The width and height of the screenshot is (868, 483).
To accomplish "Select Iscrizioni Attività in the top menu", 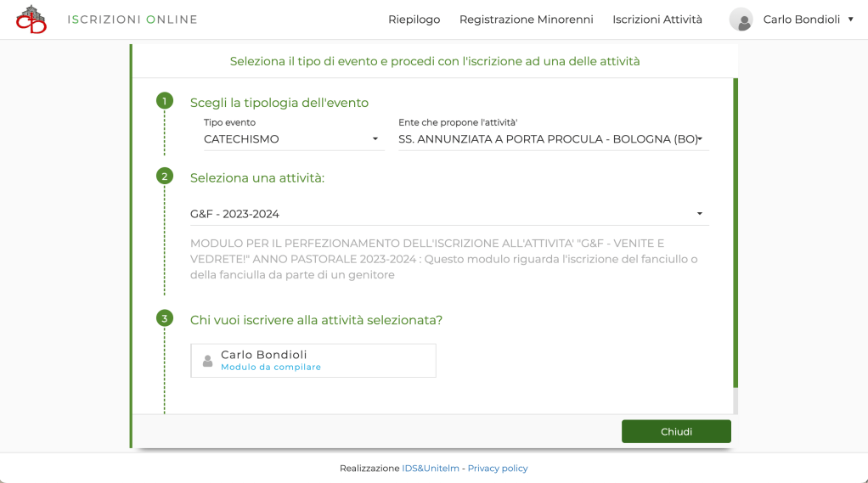I will coord(657,20).
